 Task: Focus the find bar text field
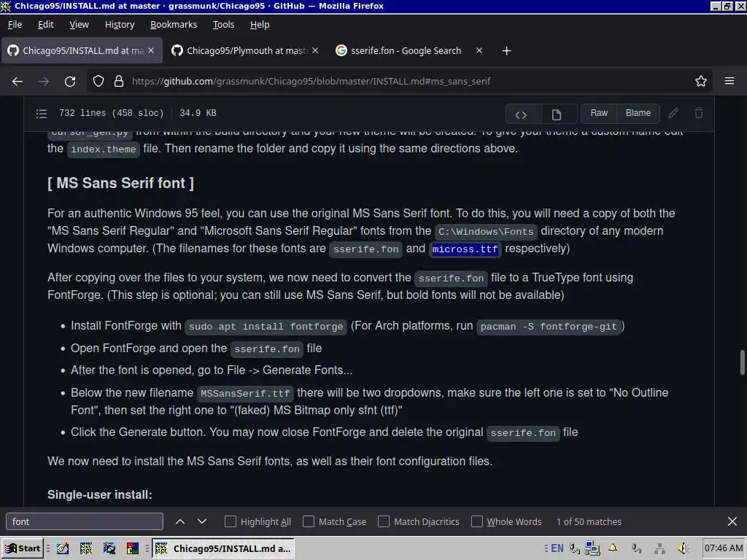pyautogui.click(x=85, y=521)
